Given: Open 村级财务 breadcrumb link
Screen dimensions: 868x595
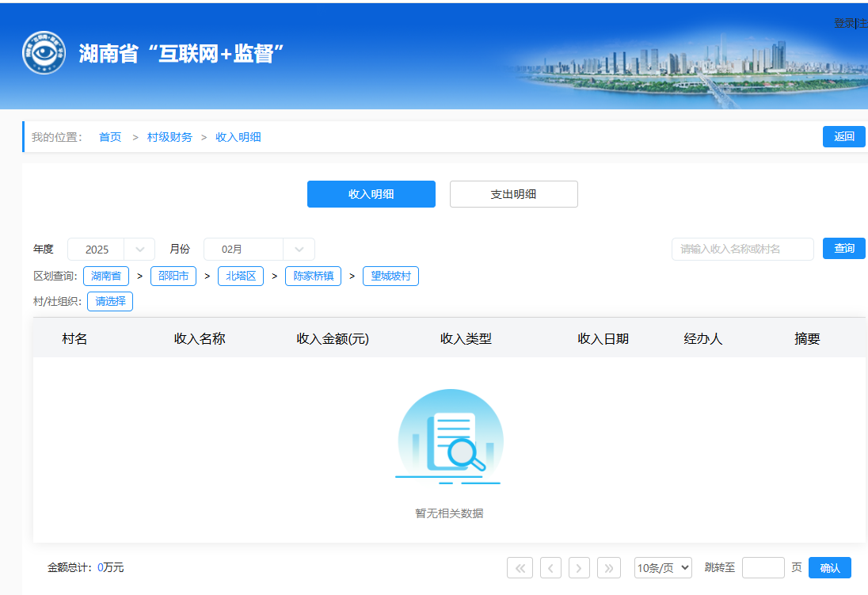Looking at the screenshot, I should coord(169,137).
